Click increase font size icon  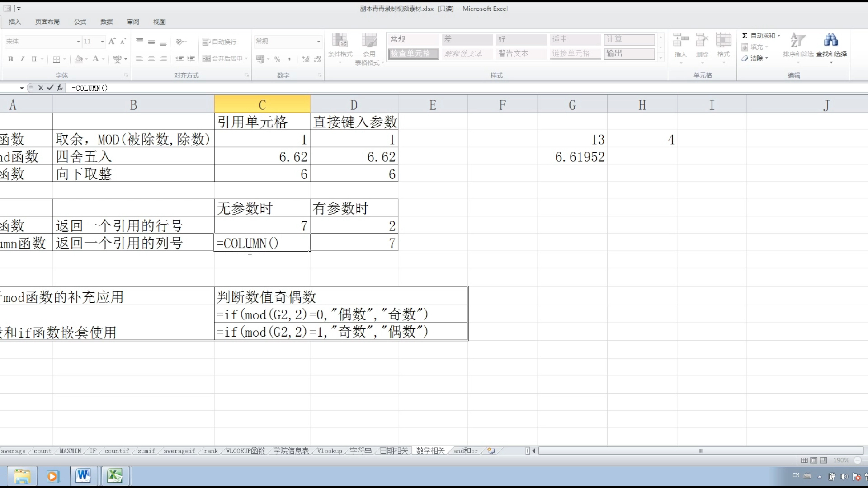click(x=112, y=41)
